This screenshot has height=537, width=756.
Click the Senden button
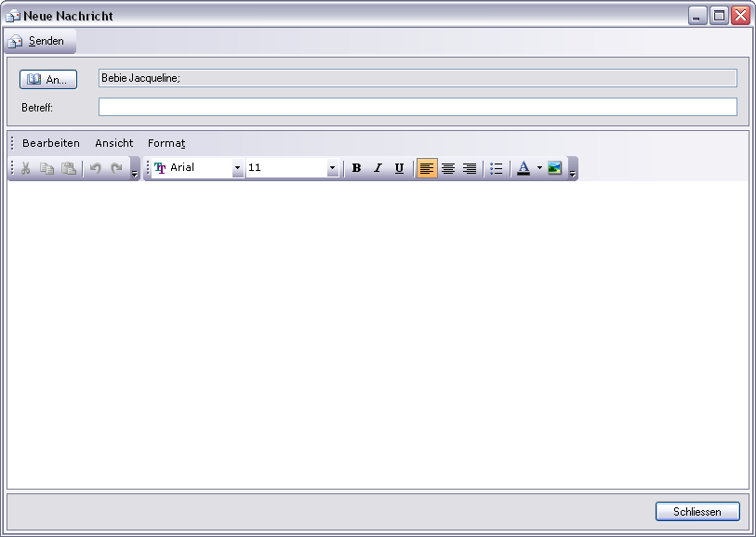click(40, 42)
